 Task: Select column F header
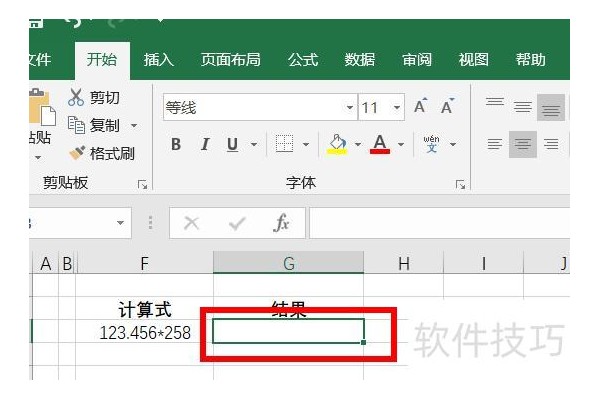tap(145, 263)
